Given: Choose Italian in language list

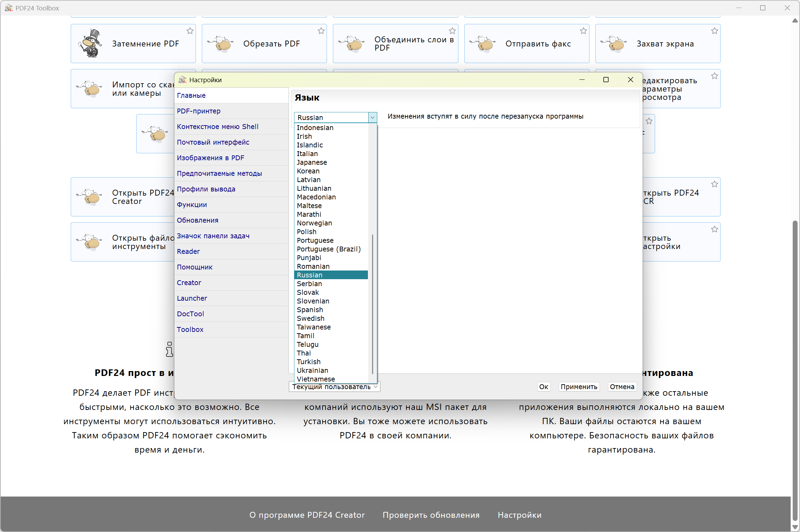Looking at the screenshot, I should coord(331,154).
